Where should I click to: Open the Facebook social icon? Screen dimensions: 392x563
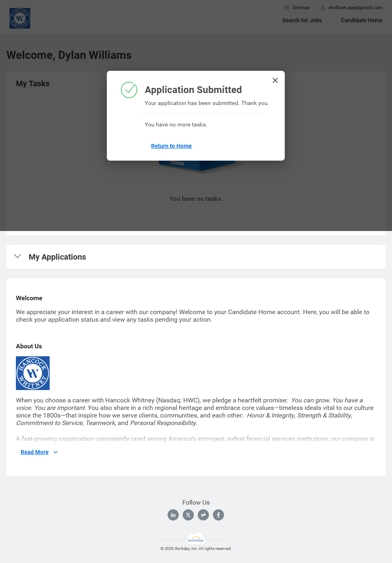(x=218, y=515)
